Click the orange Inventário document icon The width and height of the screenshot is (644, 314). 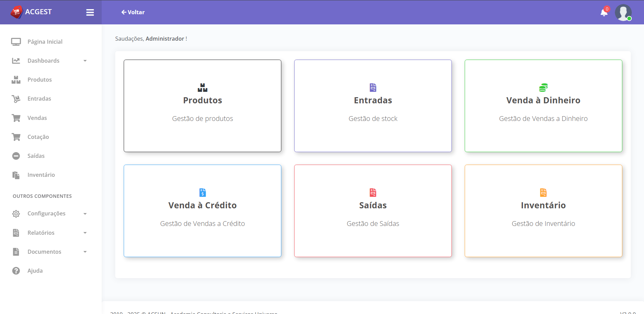tap(543, 192)
